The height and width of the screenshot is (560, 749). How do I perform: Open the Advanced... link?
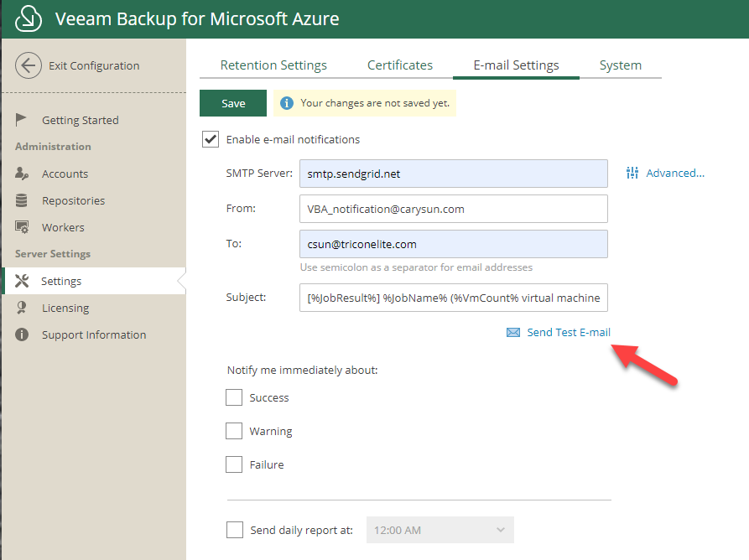(x=675, y=173)
